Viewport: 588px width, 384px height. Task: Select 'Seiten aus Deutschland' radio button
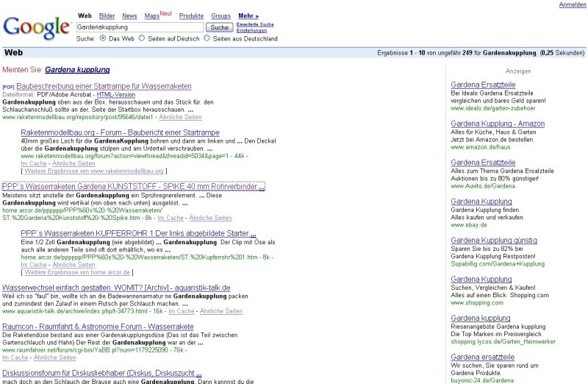[x=207, y=38]
